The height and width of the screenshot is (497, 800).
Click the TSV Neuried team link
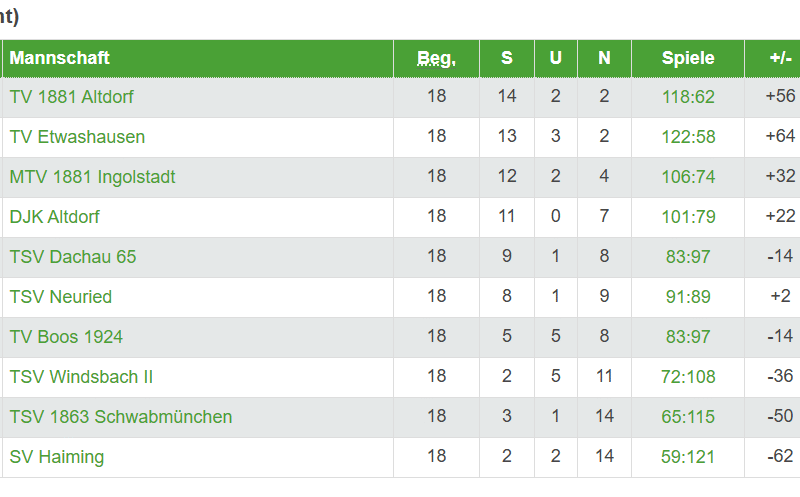coord(61,297)
